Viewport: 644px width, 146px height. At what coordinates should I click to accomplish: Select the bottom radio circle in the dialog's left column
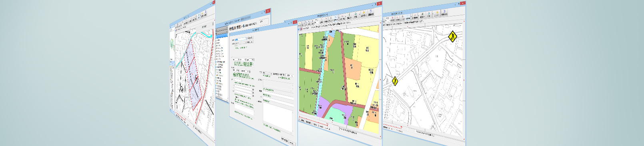253,96
